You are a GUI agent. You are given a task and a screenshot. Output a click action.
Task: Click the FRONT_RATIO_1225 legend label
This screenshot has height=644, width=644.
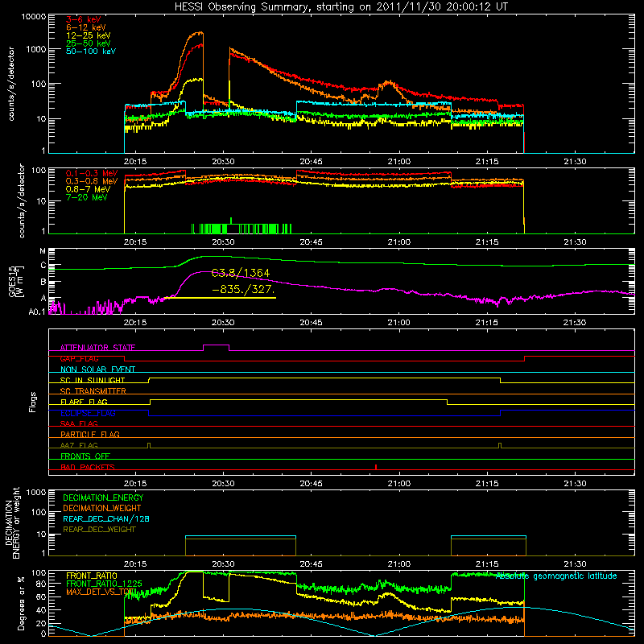coord(104,584)
